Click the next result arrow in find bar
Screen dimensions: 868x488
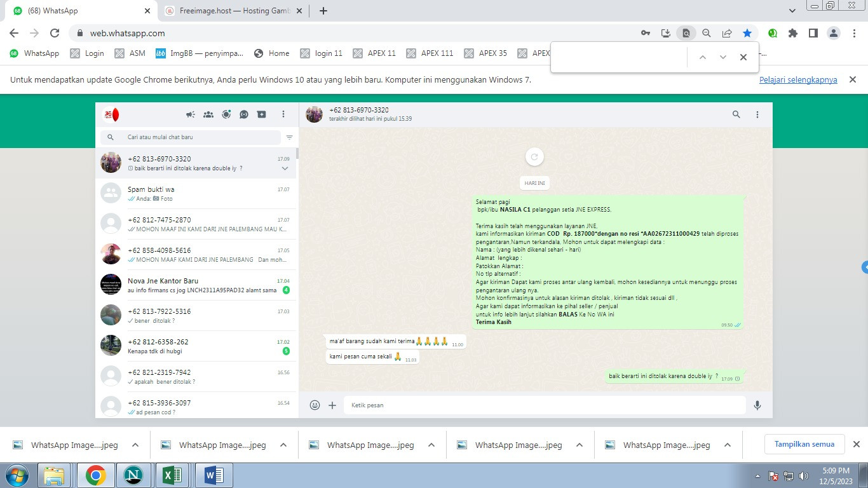(x=723, y=57)
